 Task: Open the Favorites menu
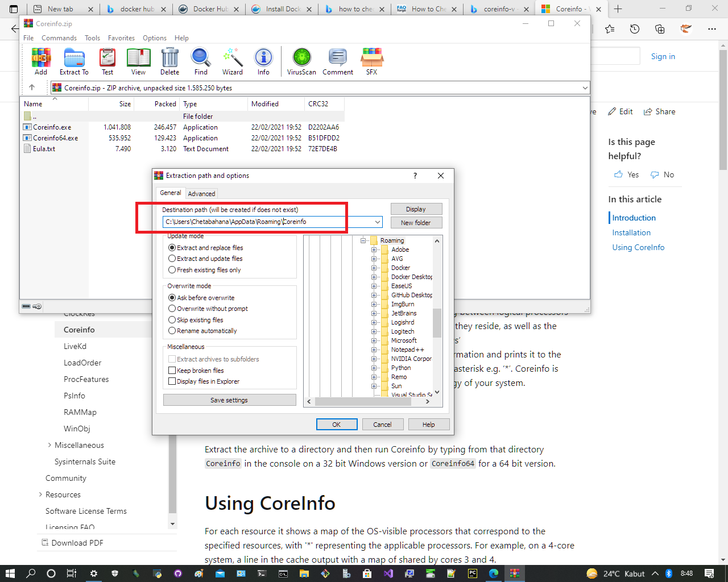(x=122, y=38)
